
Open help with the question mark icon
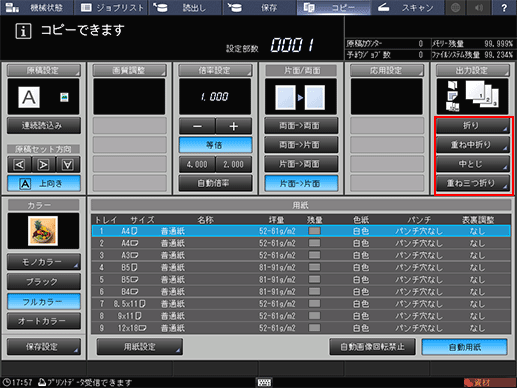(x=504, y=7)
